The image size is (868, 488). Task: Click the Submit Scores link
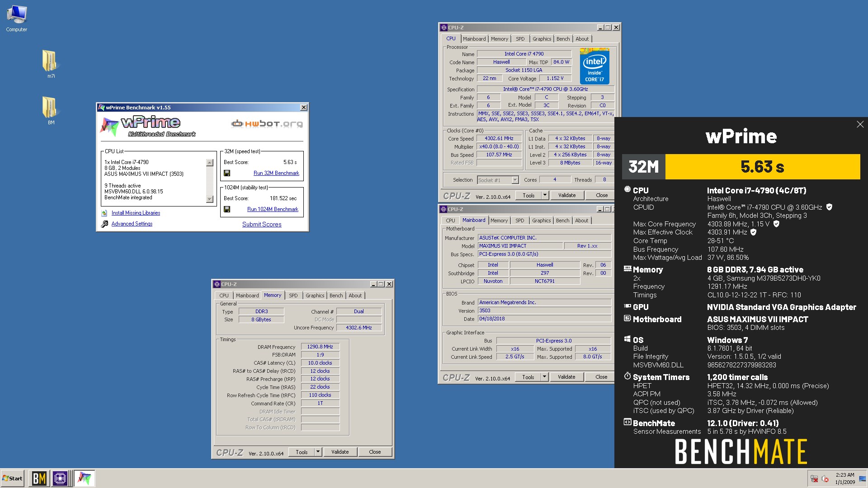point(262,224)
